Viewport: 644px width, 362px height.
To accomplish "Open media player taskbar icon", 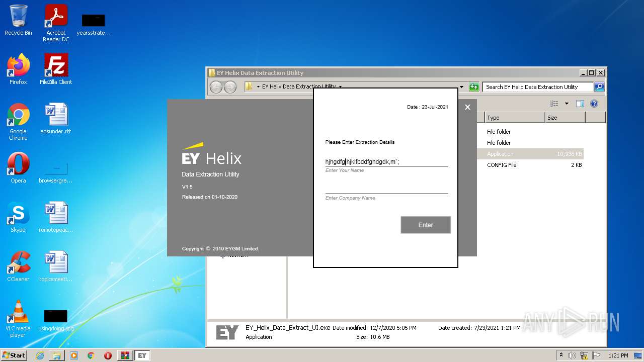I will tap(74, 355).
